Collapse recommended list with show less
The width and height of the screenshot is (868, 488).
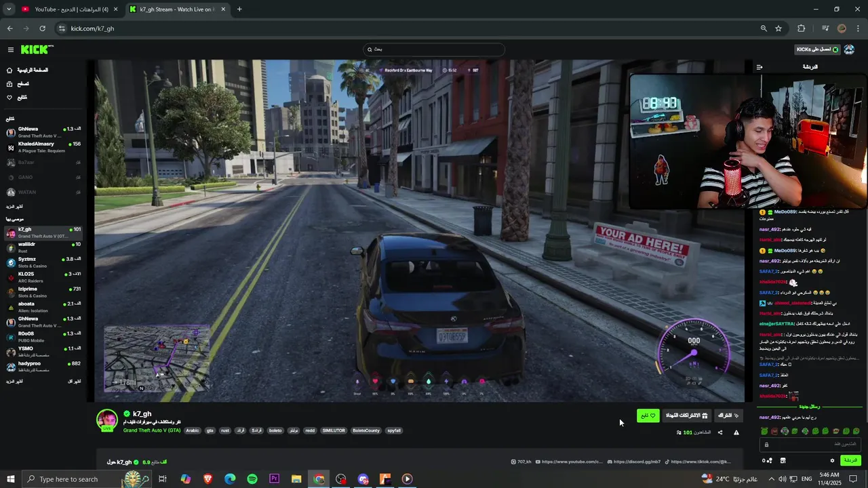(x=75, y=381)
